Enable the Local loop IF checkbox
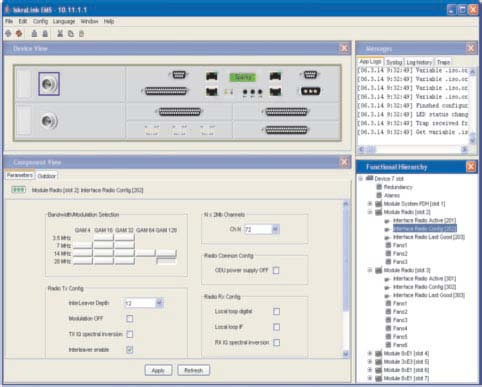The image size is (482, 387). click(276, 327)
